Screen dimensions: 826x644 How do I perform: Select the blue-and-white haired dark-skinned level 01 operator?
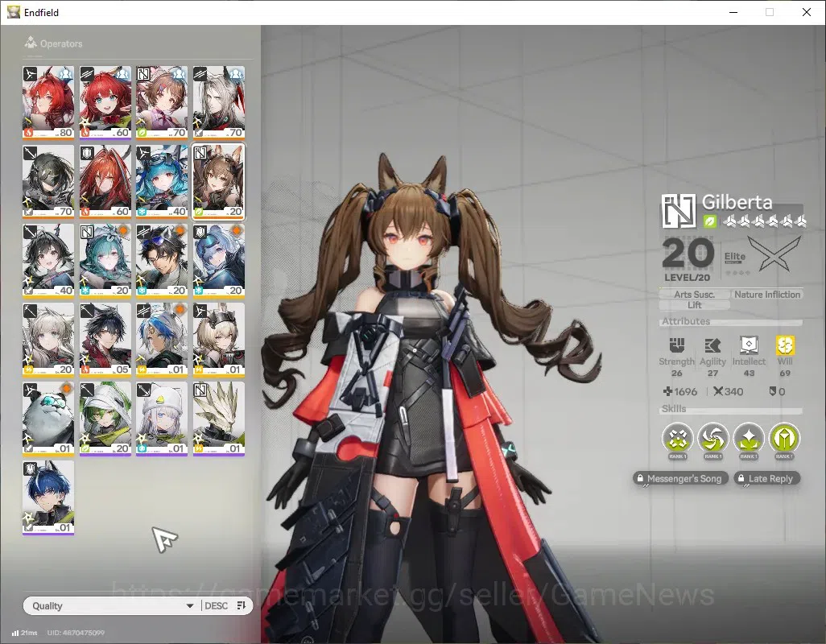pyautogui.click(x=162, y=340)
